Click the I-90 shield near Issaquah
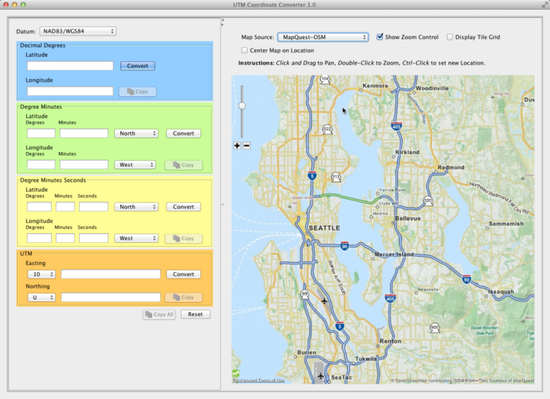Image resolution: width=550 pixels, height=399 pixels. pyautogui.click(x=467, y=279)
